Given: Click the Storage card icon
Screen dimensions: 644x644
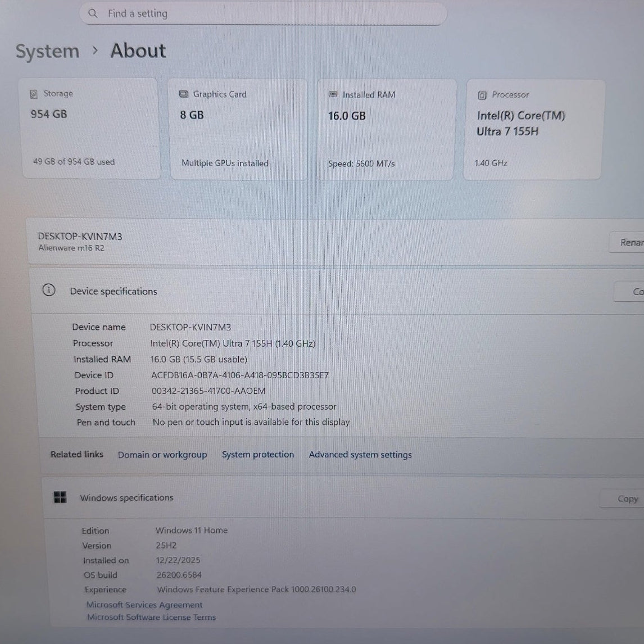Looking at the screenshot, I should (34, 94).
